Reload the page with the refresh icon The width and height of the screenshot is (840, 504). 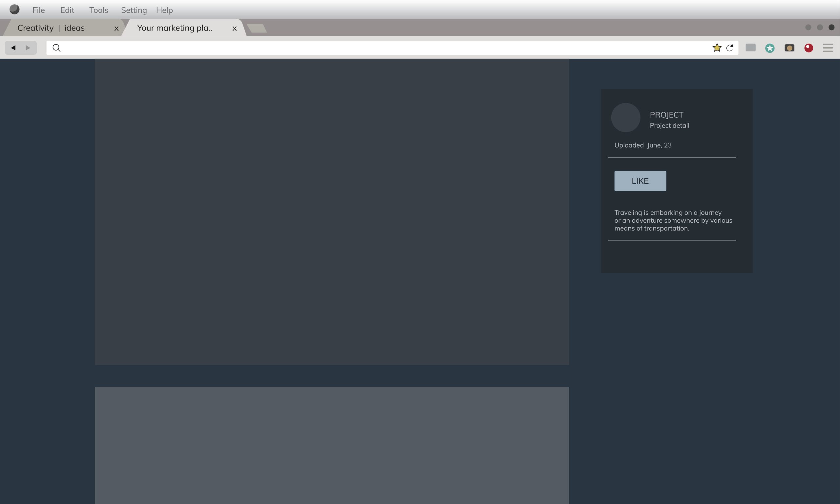(x=729, y=48)
